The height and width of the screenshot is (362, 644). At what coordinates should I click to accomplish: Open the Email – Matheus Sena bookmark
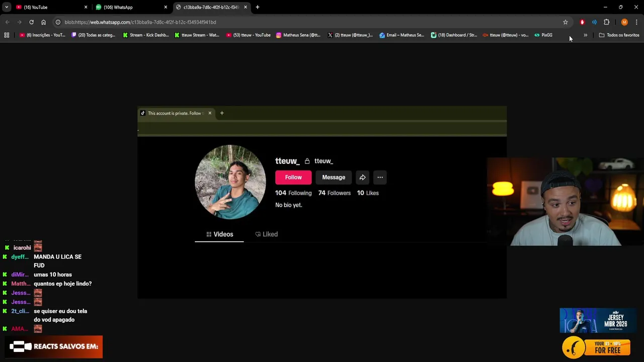coord(402,35)
